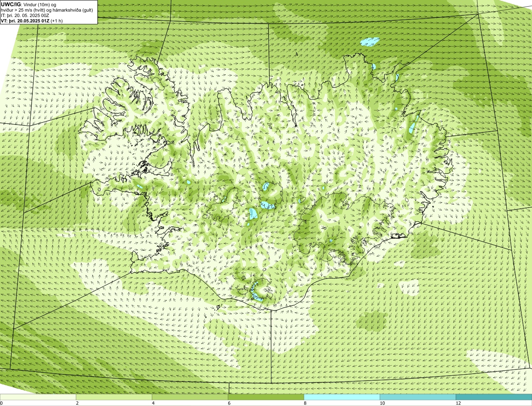Image resolution: width=532 pixels, height=406 pixels.
Task: Select the 'hviður > 25 m/s (hvítt)' legend line
Action: click(47, 10)
